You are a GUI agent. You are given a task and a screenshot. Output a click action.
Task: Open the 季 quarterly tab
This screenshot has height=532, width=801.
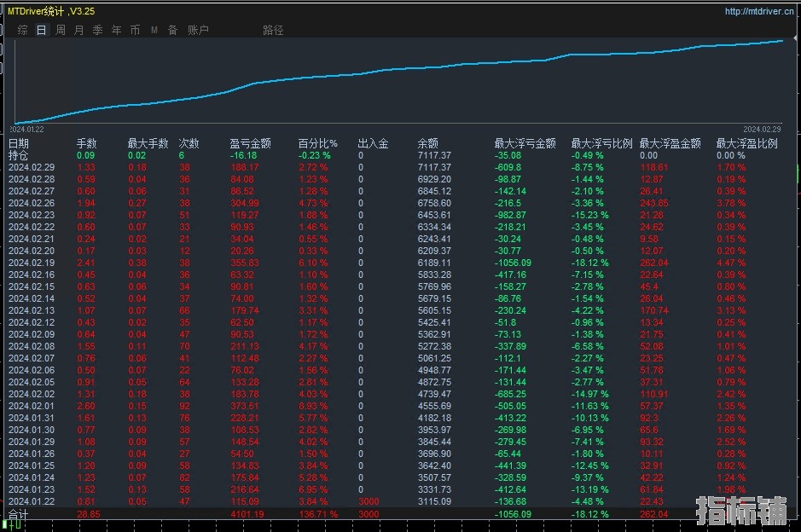pos(97,30)
